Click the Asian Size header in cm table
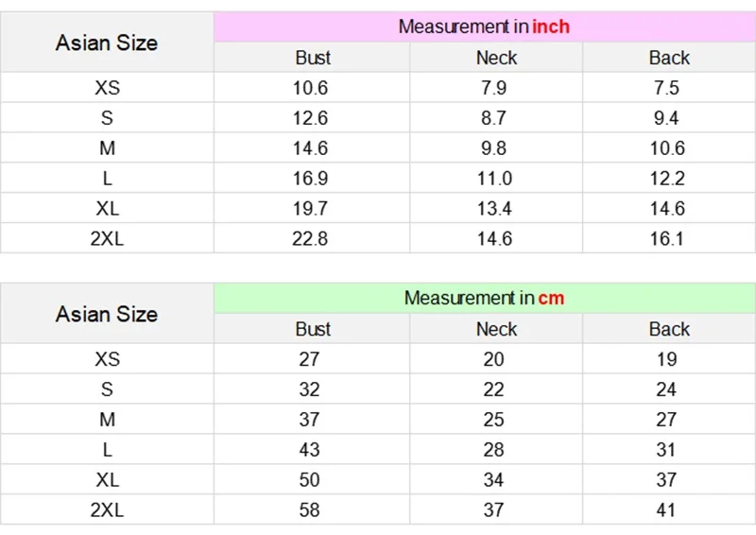This screenshot has width=756, height=535. click(107, 314)
